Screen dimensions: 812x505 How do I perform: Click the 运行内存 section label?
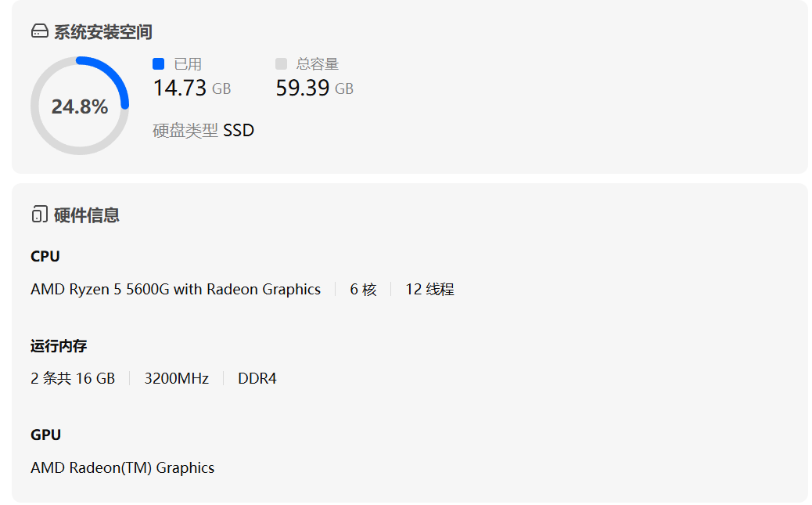pyautogui.click(x=59, y=345)
